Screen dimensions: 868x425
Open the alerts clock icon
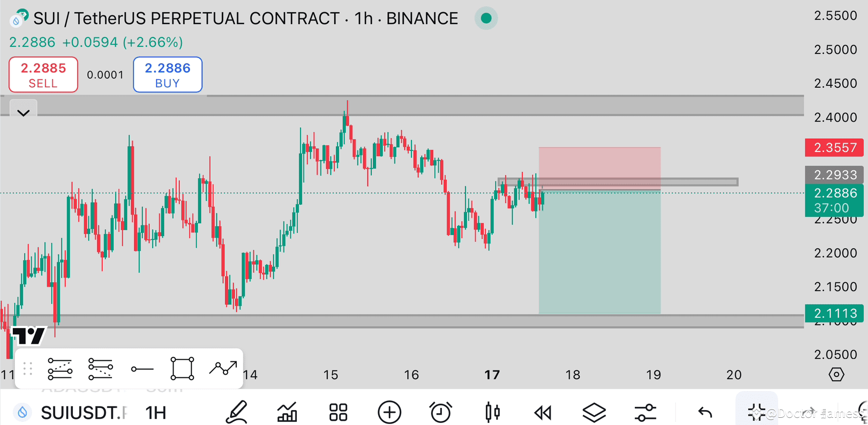click(441, 412)
